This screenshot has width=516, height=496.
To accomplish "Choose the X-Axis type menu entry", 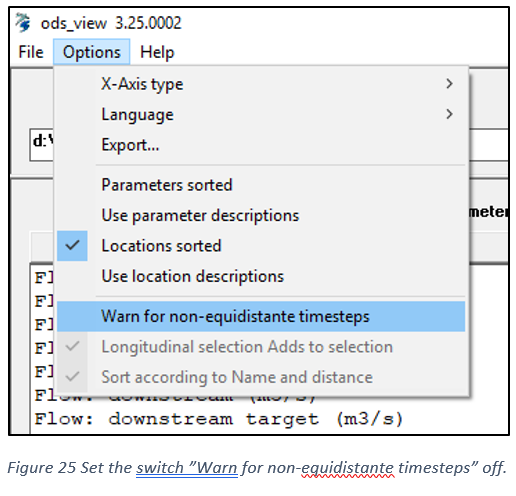I will point(261,83).
